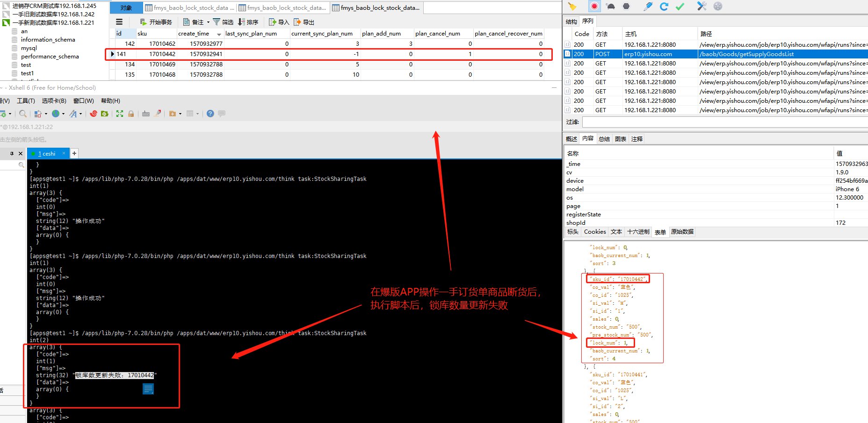Click the green checkmark validate icon
This screenshot has height=423, width=868.
680,6
